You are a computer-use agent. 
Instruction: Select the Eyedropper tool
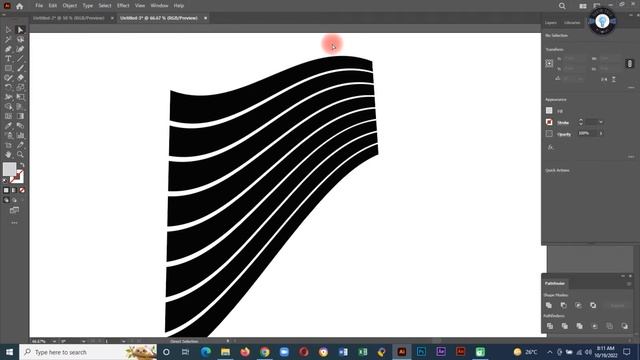[x=8, y=126]
